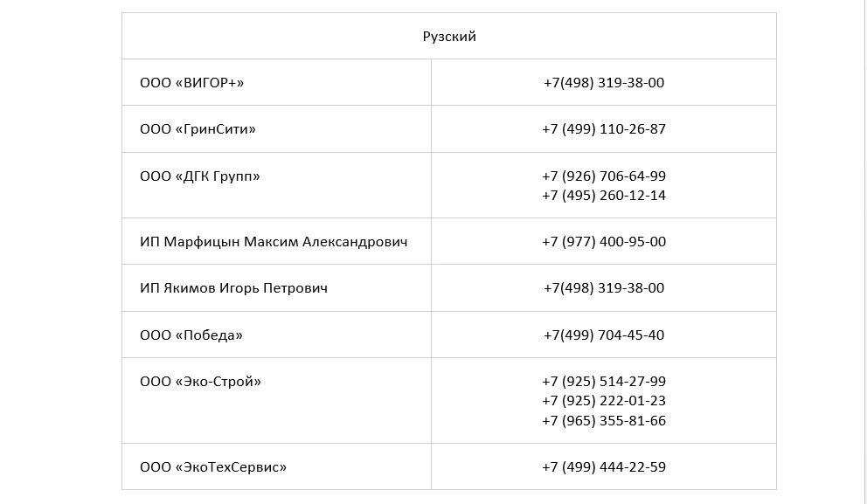The width and height of the screenshot is (867, 504).
Task: Select ИП Марфицын Максим Александрович entry
Action: click(x=274, y=242)
